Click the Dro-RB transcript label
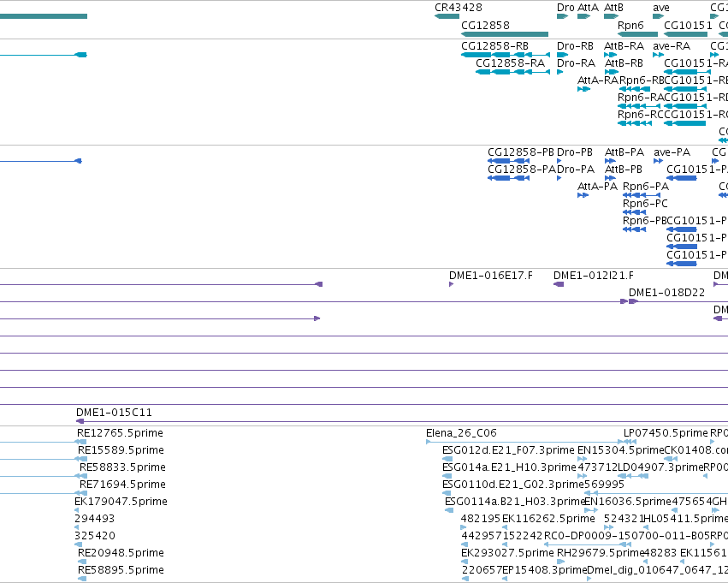 tap(575, 46)
